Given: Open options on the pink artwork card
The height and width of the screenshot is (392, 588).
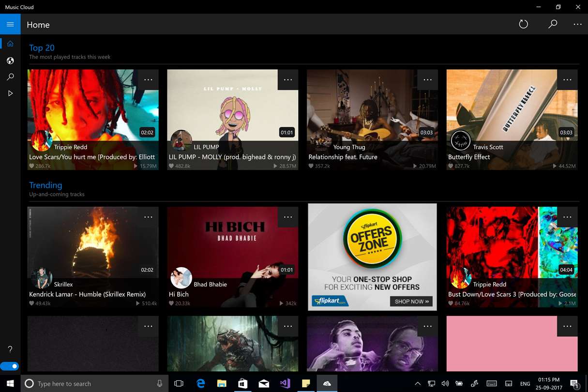Looking at the screenshot, I should 567,326.
